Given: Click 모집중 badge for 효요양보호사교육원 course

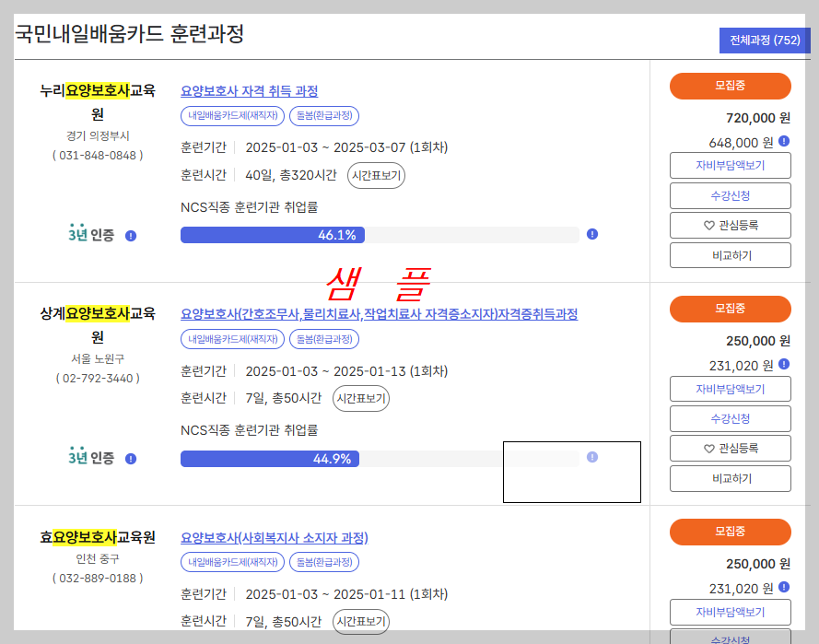Looking at the screenshot, I should tap(731, 532).
